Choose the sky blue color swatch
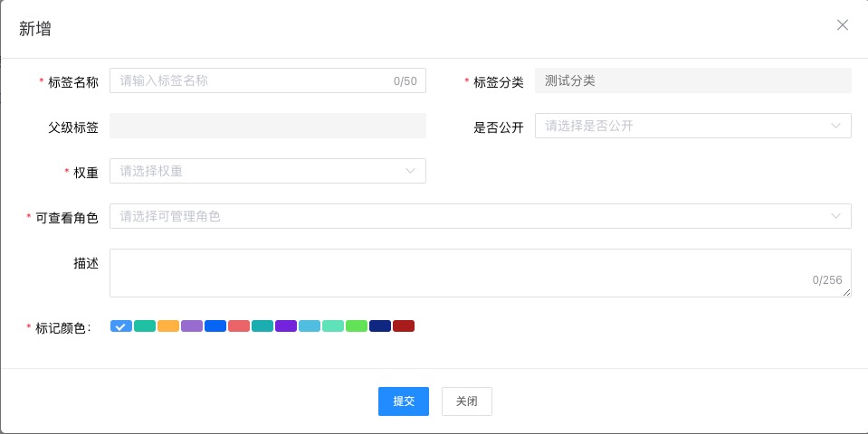Screen dimensions: 868x434 (310, 326)
